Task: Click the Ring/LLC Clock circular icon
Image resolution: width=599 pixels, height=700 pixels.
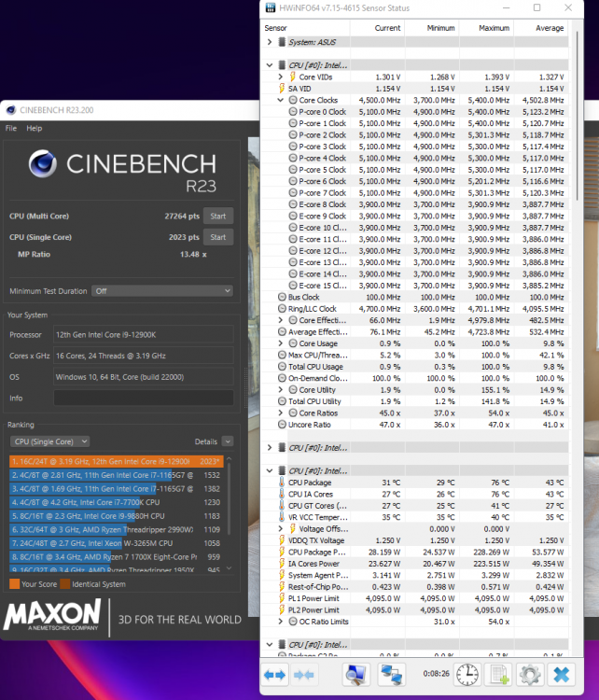Action: [x=282, y=309]
